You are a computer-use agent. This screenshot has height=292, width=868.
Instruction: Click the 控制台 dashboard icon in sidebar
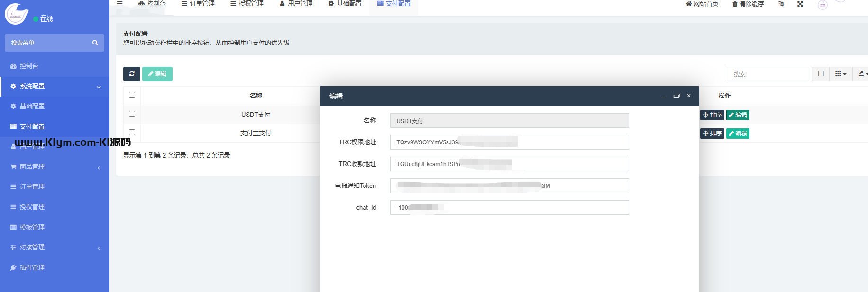tap(13, 66)
